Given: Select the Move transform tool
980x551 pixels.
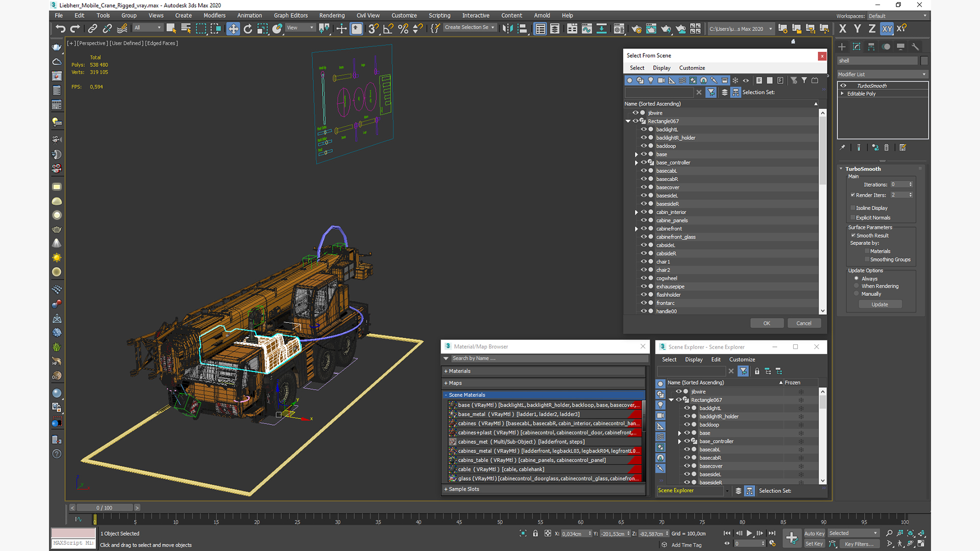Looking at the screenshot, I should (x=233, y=29).
